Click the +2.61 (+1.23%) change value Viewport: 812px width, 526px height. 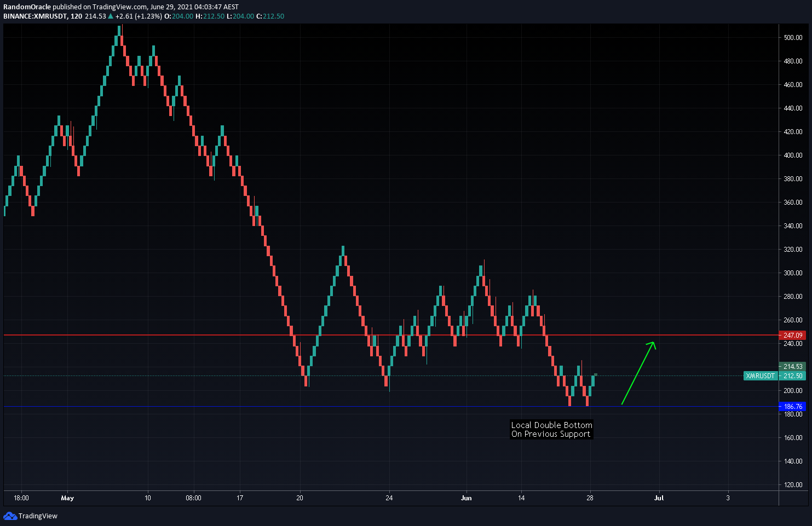point(139,16)
